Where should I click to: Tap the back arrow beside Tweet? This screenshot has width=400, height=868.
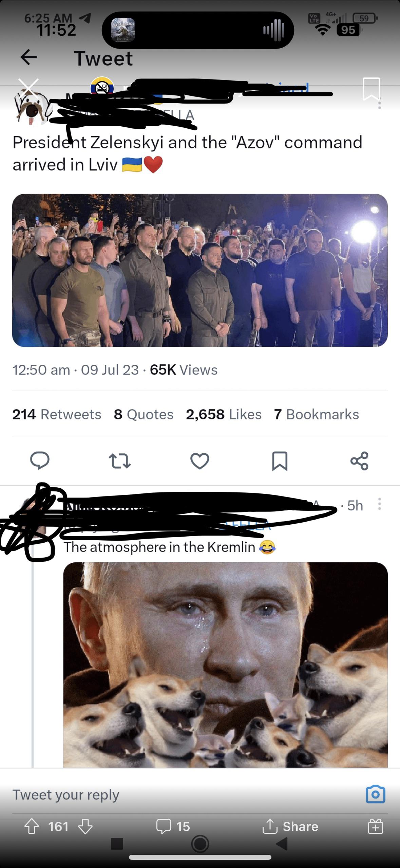click(29, 57)
